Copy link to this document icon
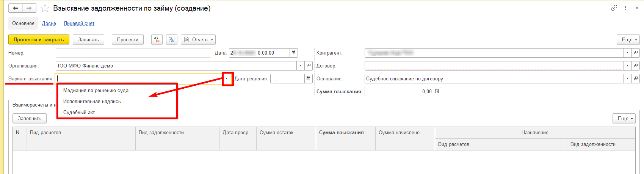Screen dimensions: 644x174 coord(614,8)
